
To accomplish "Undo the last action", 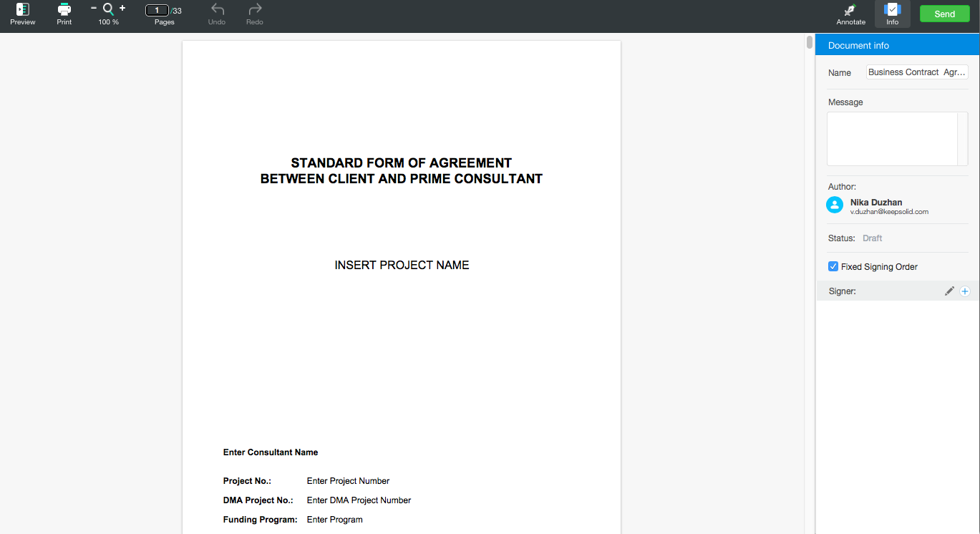I will point(217,14).
